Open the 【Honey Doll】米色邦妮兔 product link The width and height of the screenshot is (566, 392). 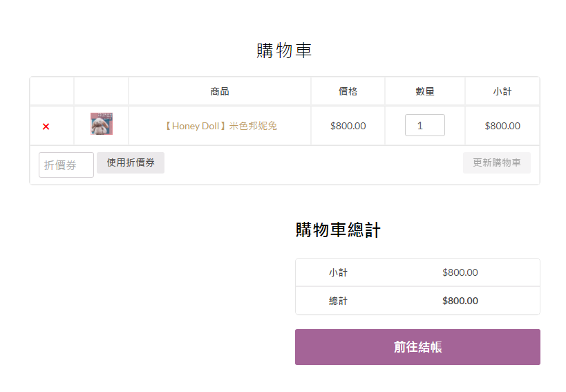click(220, 126)
